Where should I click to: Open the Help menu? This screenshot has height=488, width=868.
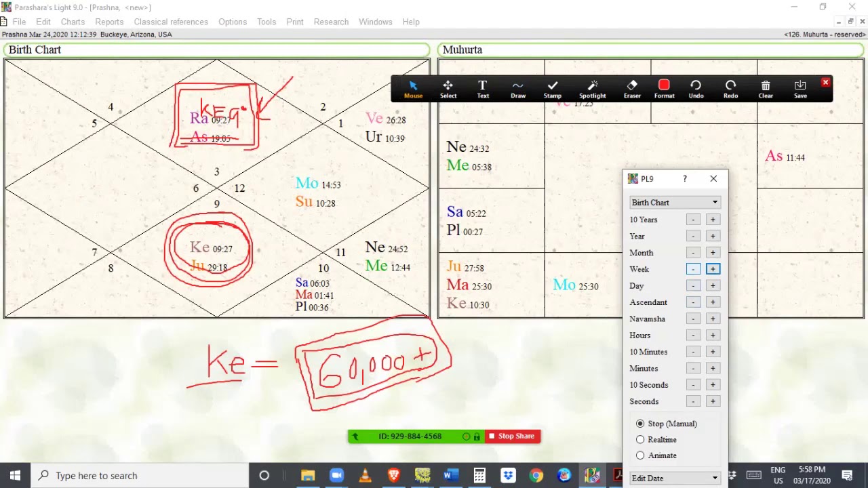(411, 22)
